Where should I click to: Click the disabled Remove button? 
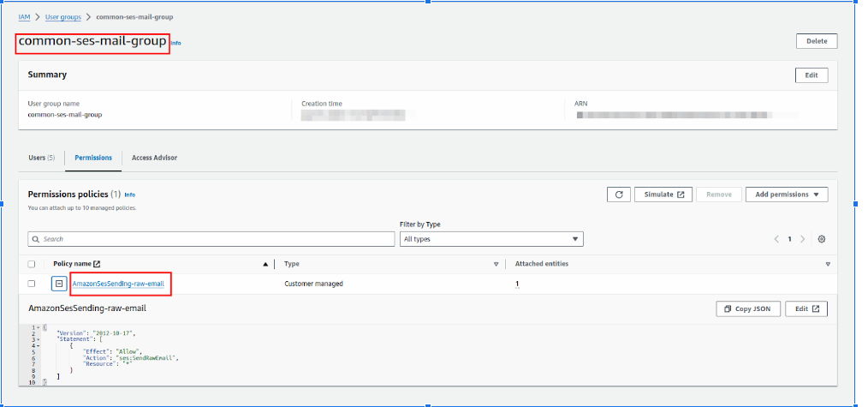point(719,195)
